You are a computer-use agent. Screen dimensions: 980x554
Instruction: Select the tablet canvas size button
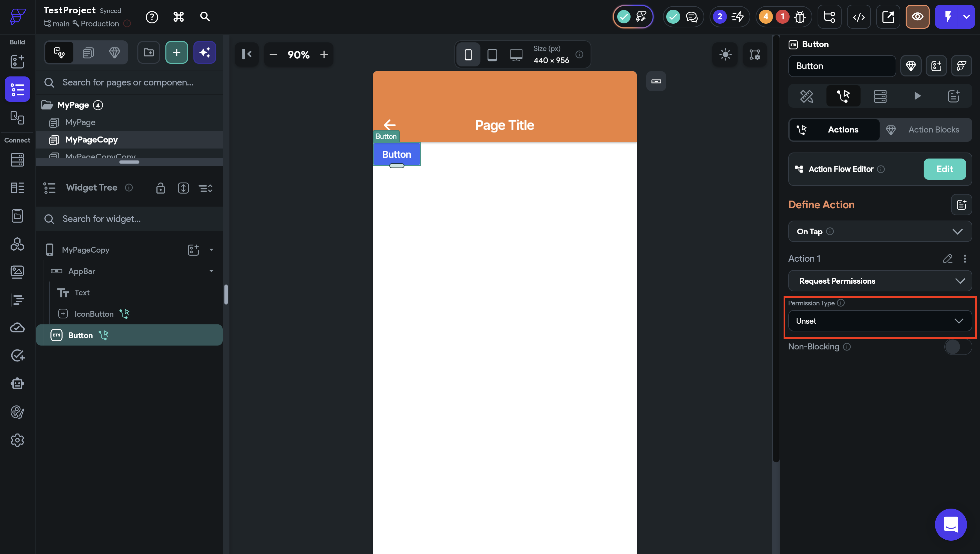pos(492,54)
